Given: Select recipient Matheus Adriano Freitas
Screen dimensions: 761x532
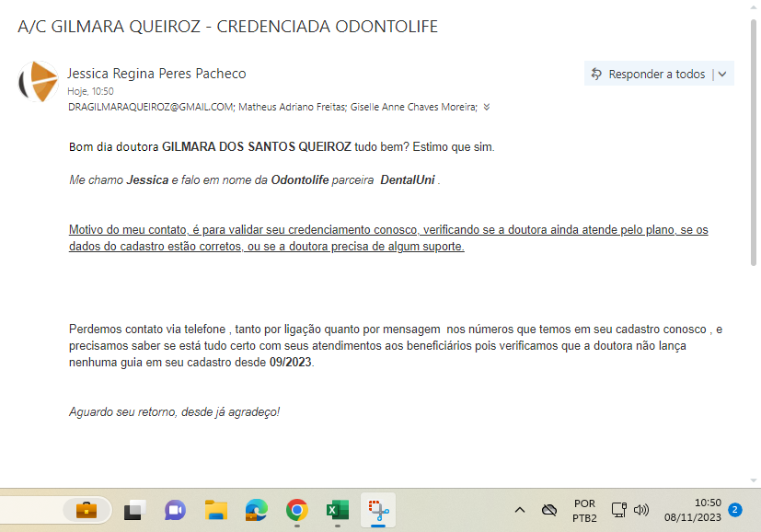Looking at the screenshot, I should click(x=293, y=107).
